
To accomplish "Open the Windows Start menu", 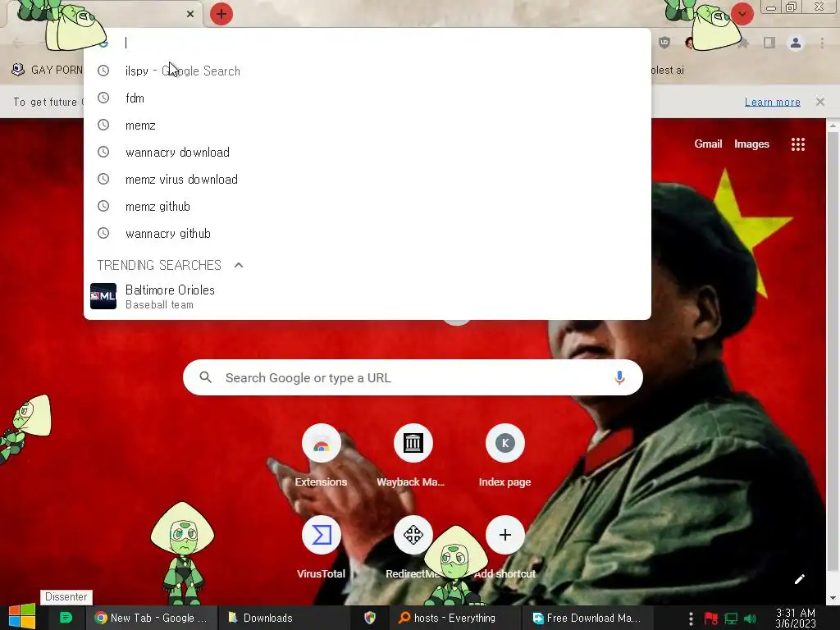I will point(22,617).
